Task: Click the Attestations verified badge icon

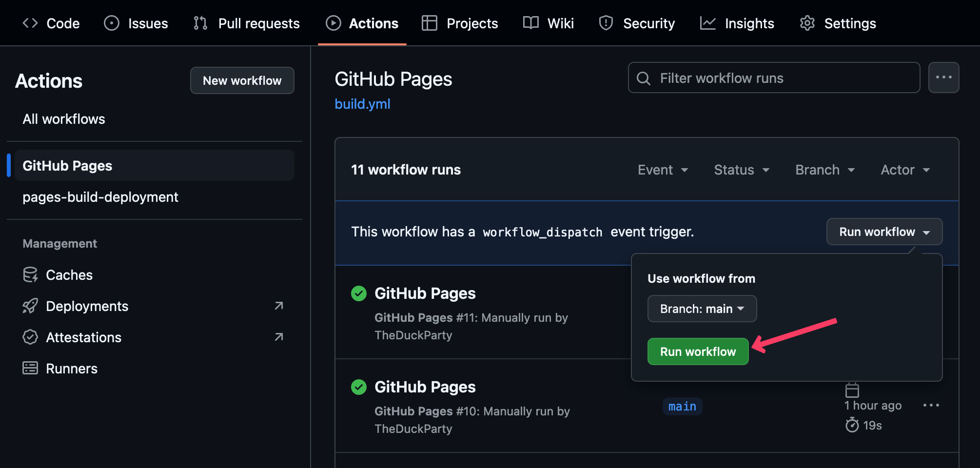Action: (30, 337)
